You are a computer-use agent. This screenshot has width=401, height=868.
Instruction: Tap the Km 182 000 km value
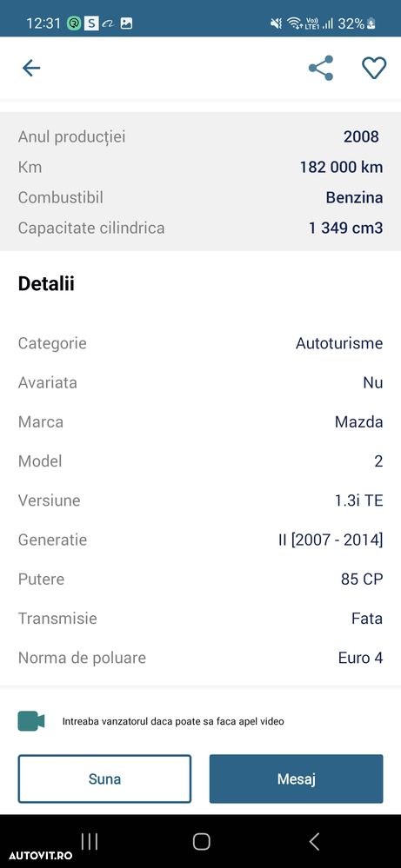[341, 167]
